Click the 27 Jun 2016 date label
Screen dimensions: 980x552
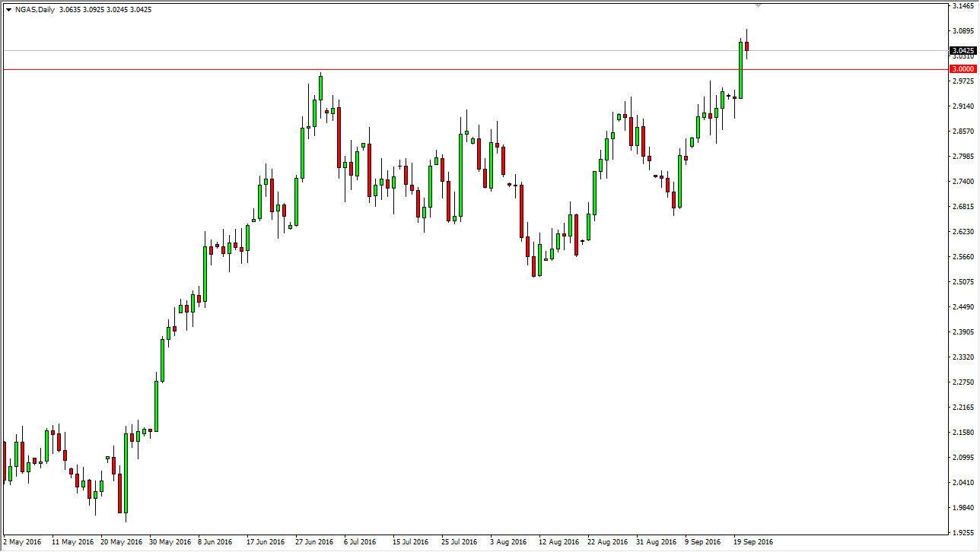pos(315,542)
